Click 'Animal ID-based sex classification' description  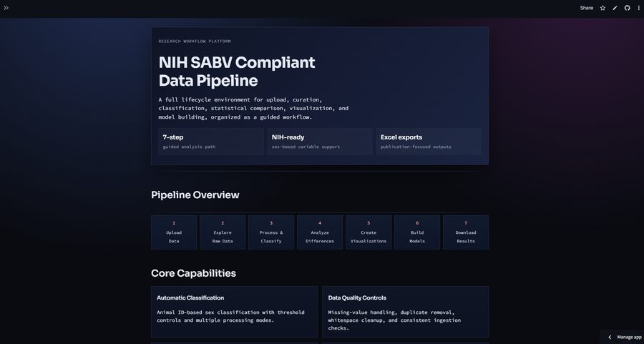tap(231, 316)
